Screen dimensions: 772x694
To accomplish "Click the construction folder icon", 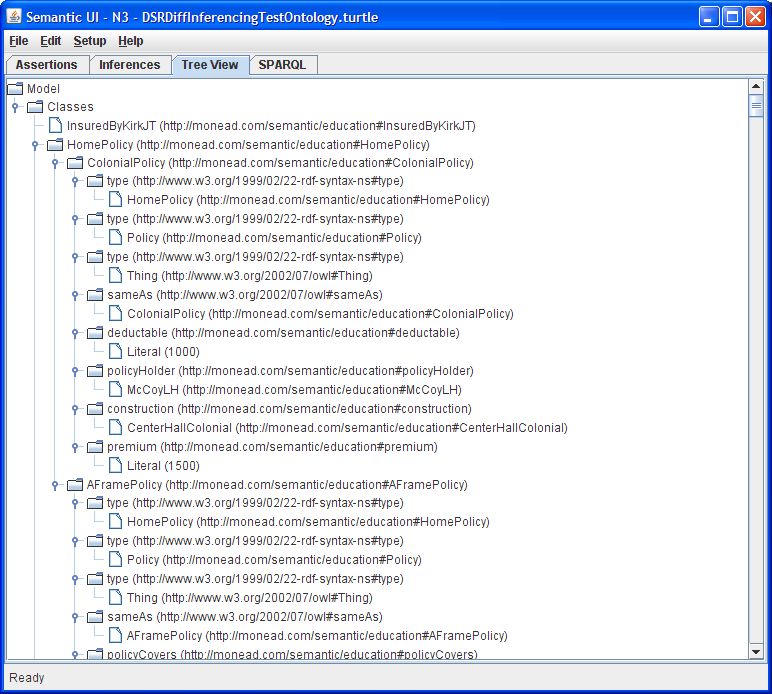I will click(95, 409).
